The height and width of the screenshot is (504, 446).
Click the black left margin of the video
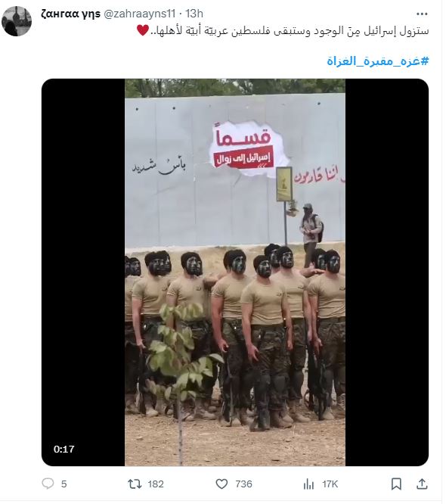pos(83,257)
